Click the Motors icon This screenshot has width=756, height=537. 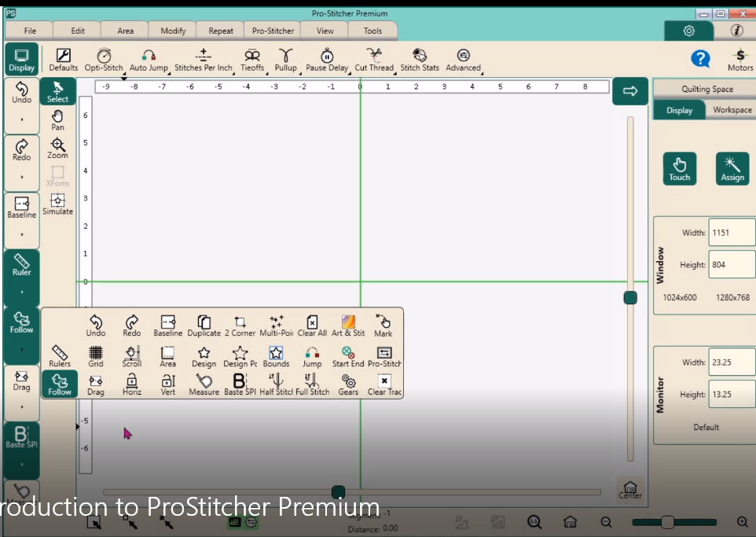tap(740, 60)
